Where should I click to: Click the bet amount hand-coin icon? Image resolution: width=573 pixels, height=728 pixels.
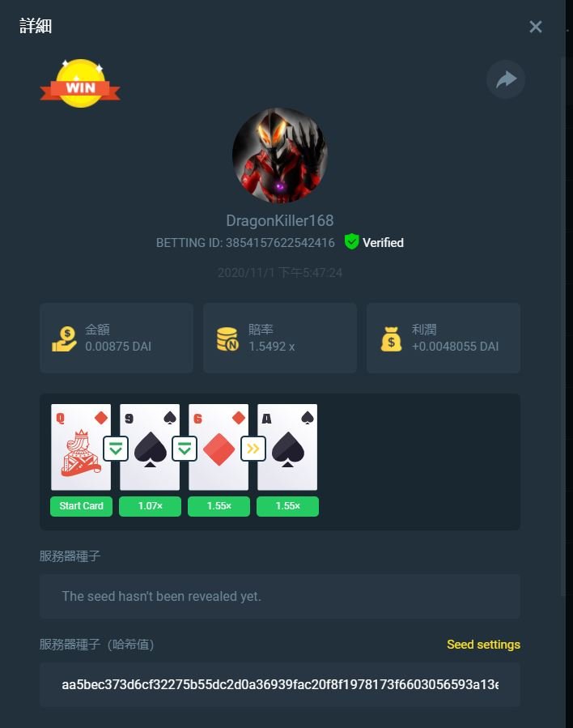click(64, 338)
